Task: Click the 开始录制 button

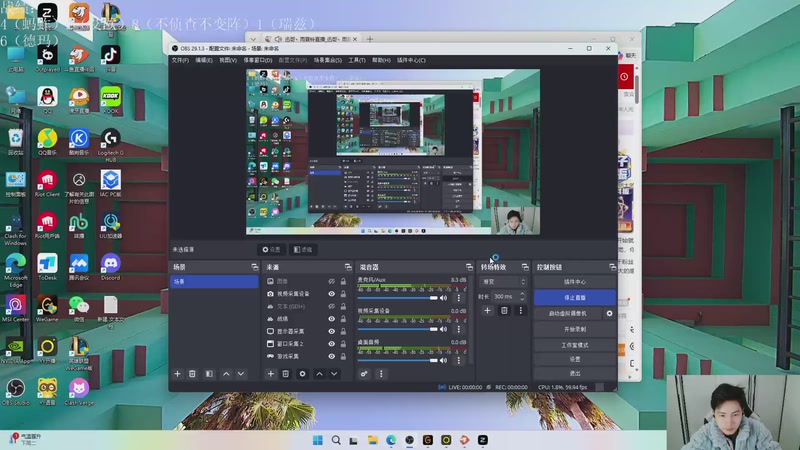Action: [575, 329]
